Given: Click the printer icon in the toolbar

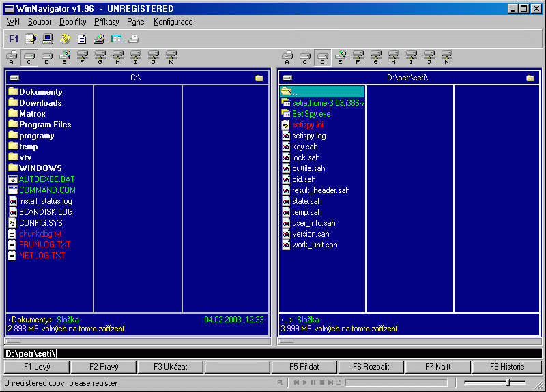Looking at the screenshot, I should 134,39.
